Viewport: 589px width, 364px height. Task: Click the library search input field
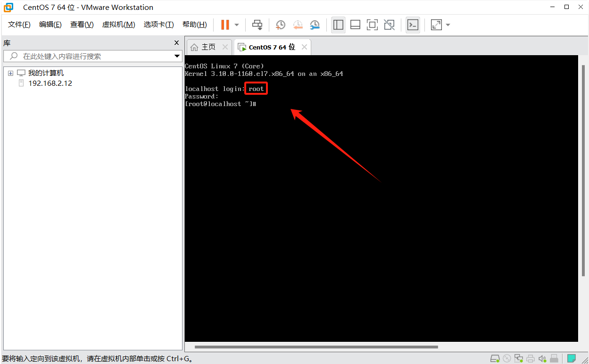pos(94,56)
